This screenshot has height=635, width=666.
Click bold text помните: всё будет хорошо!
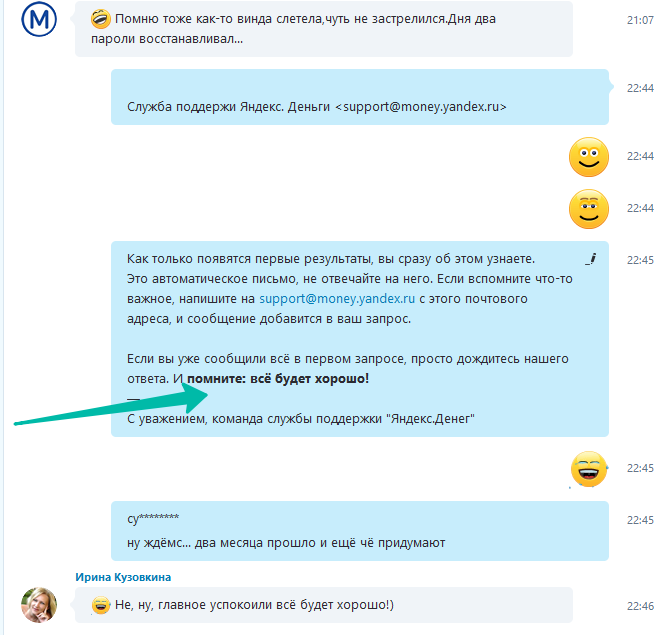point(278,378)
